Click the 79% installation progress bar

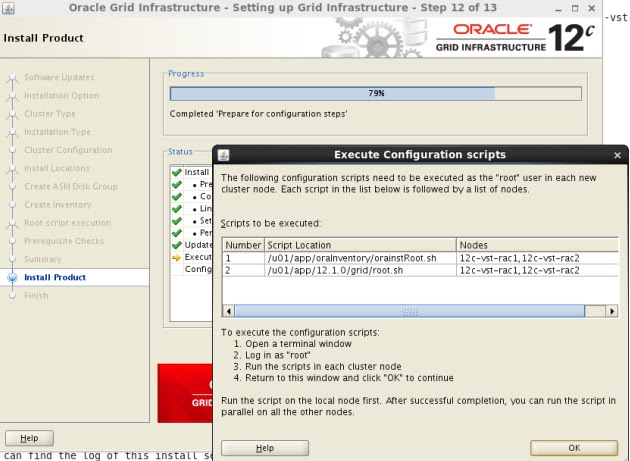click(x=376, y=93)
